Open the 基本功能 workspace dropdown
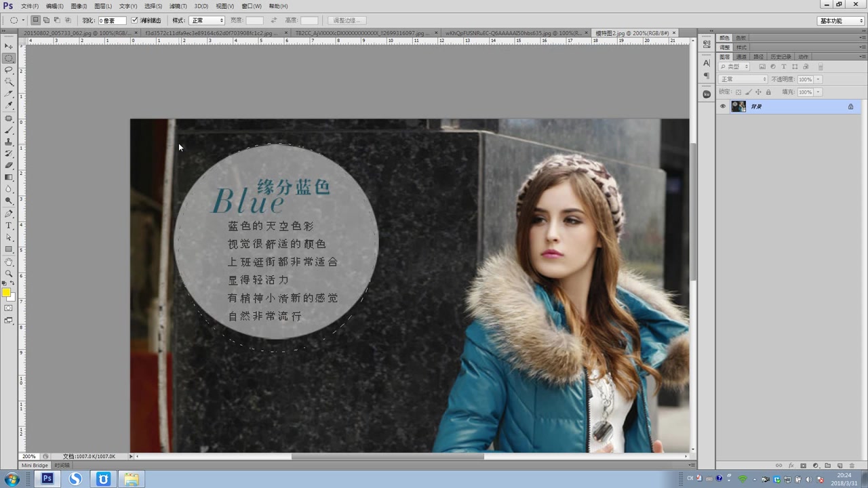This screenshot has height=488, width=868. tap(840, 20)
